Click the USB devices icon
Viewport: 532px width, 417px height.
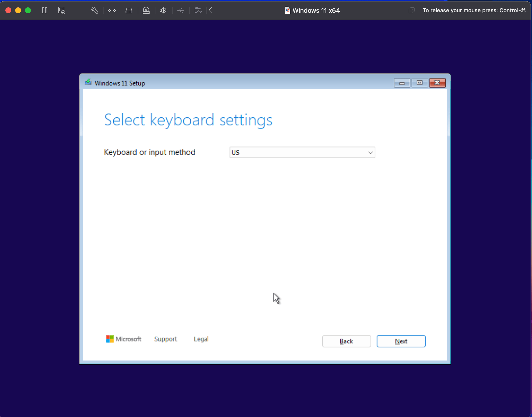click(180, 10)
